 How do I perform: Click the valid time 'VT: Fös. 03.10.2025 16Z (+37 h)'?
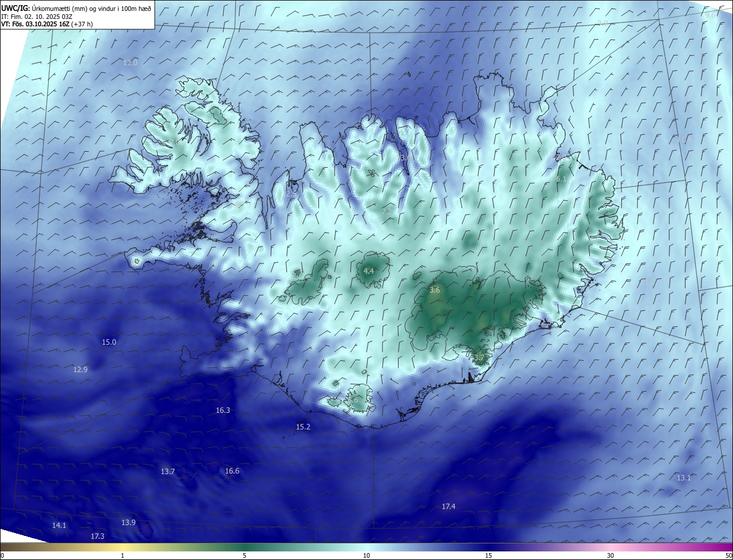point(47,24)
